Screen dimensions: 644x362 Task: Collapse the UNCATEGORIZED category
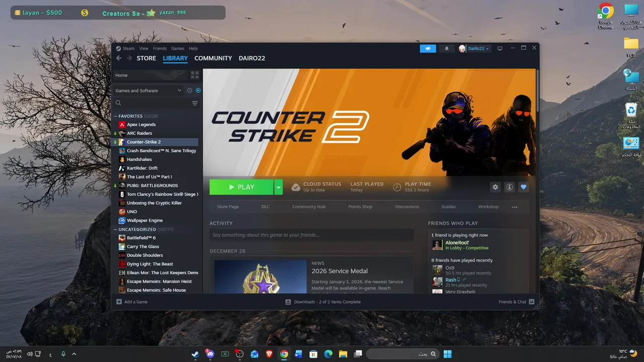pyautogui.click(x=115, y=229)
